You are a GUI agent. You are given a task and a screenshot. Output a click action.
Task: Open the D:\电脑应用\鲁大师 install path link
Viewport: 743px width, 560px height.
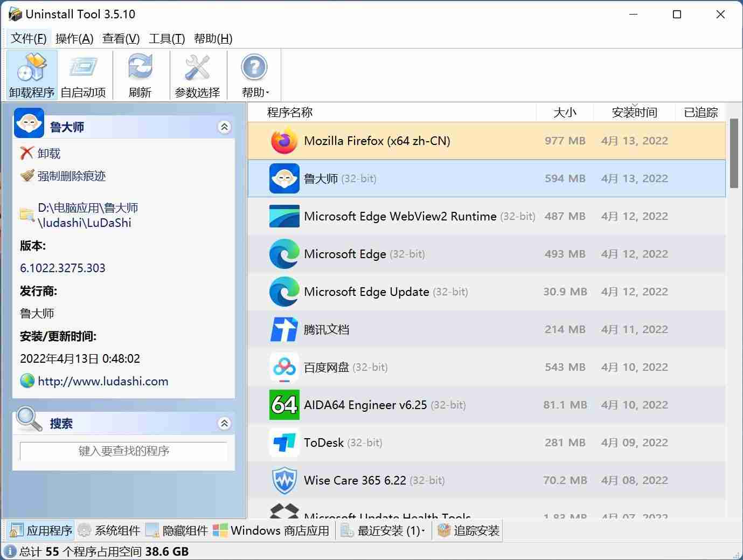(x=88, y=216)
